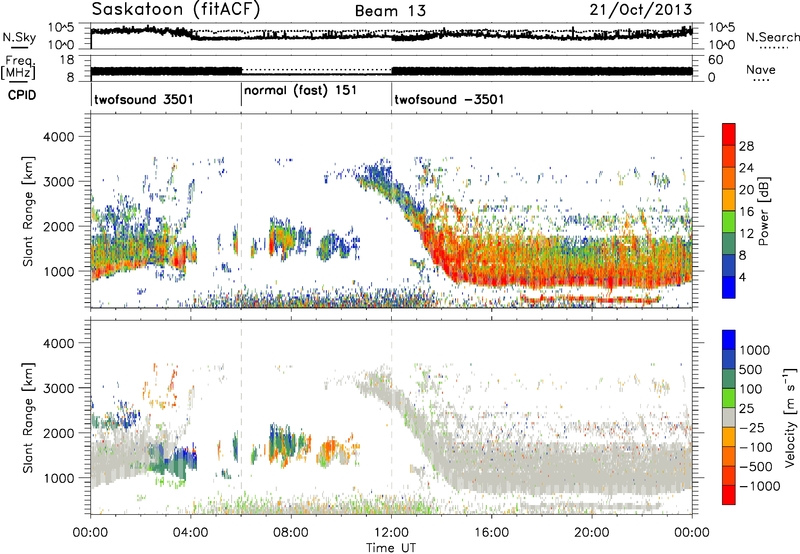
Task: Click the 'Time UT' axis label
Action: (x=391, y=548)
